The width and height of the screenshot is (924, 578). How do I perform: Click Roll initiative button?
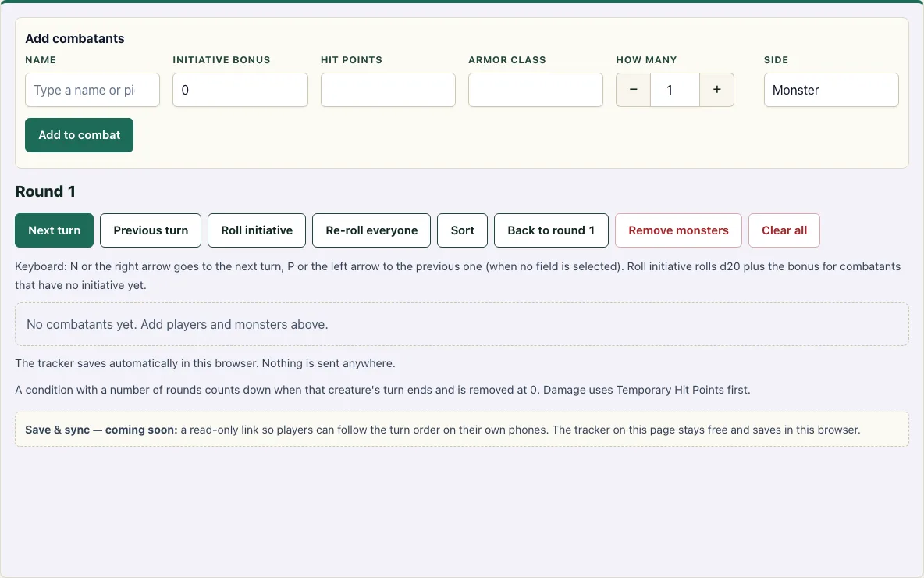[256, 230]
